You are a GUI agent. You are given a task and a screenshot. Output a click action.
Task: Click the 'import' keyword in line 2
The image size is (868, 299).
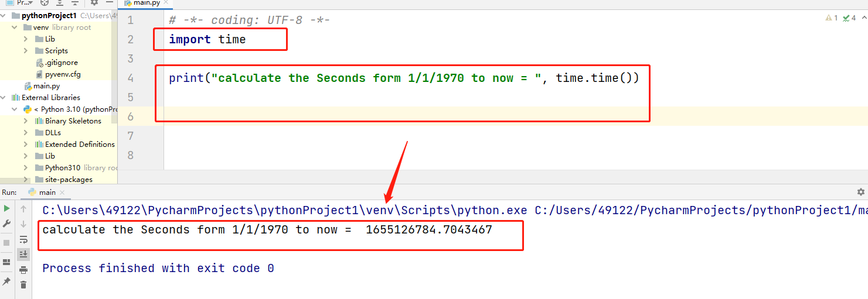point(190,39)
